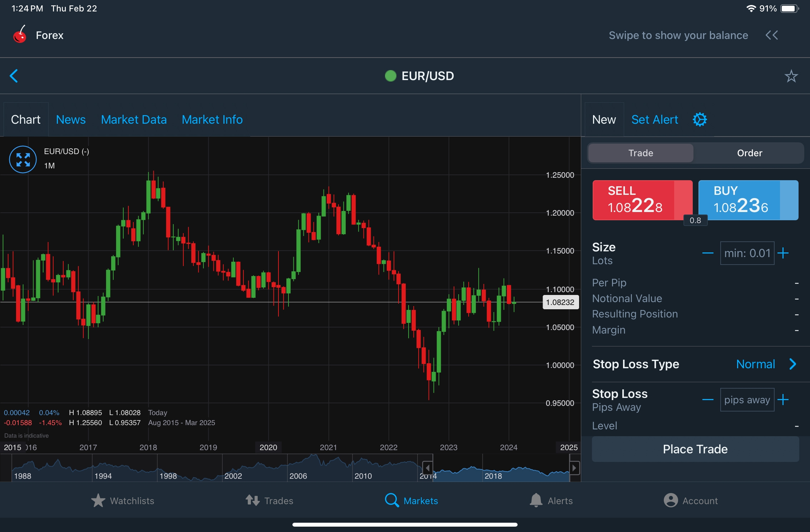Open Alerts bell in bottom navigation
810x532 pixels.
(551, 501)
